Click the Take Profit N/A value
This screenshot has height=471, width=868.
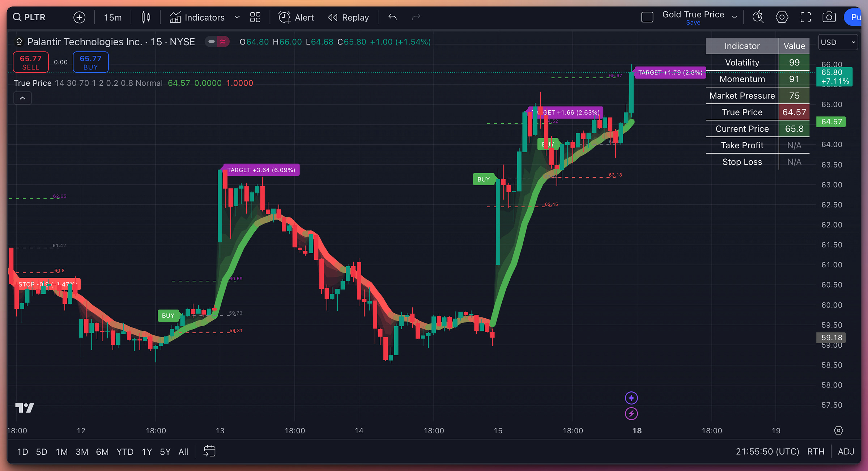pyautogui.click(x=794, y=145)
